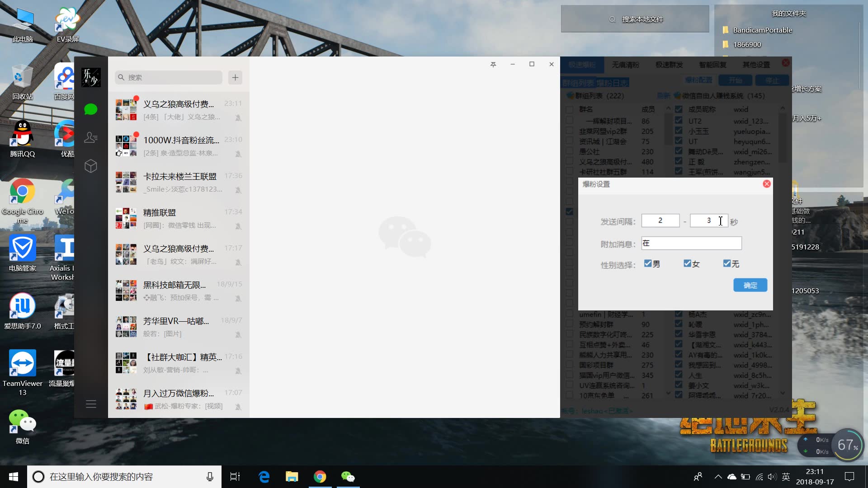The height and width of the screenshot is (488, 868).
Task: Click the volume icon in system tray
Action: pyautogui.click(x=772, y=477)
